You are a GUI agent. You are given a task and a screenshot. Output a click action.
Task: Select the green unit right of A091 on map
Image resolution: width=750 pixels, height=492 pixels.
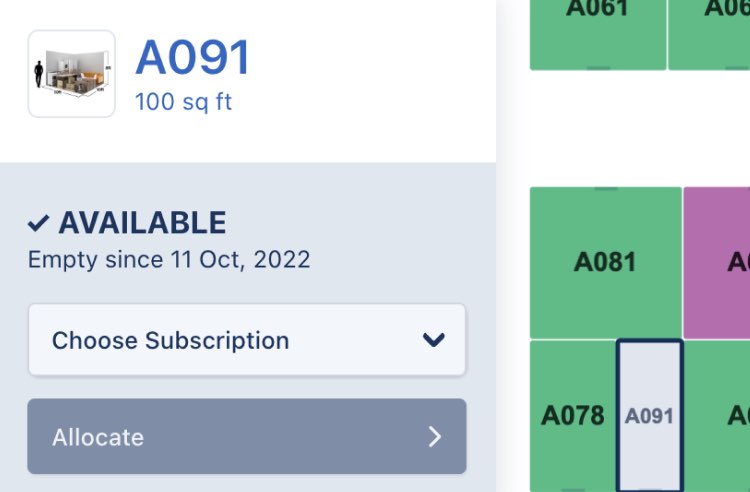718,415
